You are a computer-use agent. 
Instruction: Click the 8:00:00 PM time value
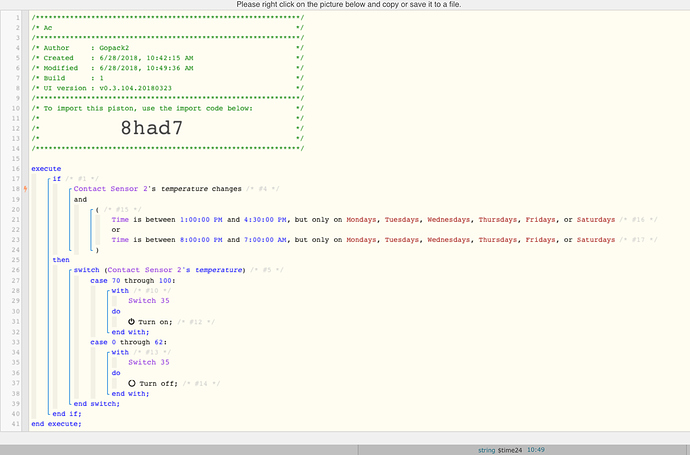(x=201, y=240)
